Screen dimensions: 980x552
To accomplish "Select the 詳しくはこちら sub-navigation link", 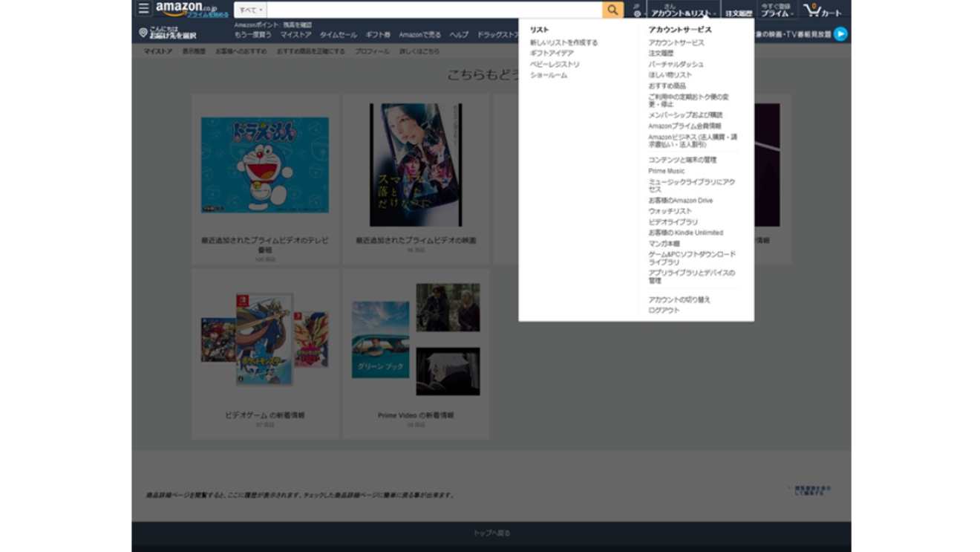I will (419, 51).
